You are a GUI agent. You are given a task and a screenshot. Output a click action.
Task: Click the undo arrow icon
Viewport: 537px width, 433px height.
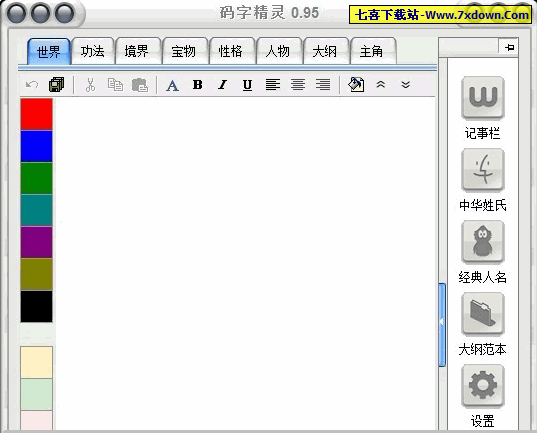coord(32,85)
